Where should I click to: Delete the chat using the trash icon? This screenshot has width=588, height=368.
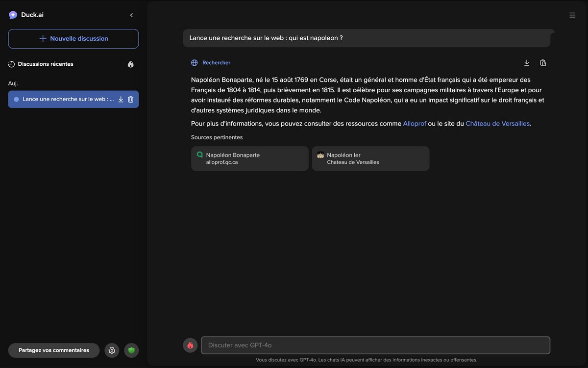click(131, 99)
